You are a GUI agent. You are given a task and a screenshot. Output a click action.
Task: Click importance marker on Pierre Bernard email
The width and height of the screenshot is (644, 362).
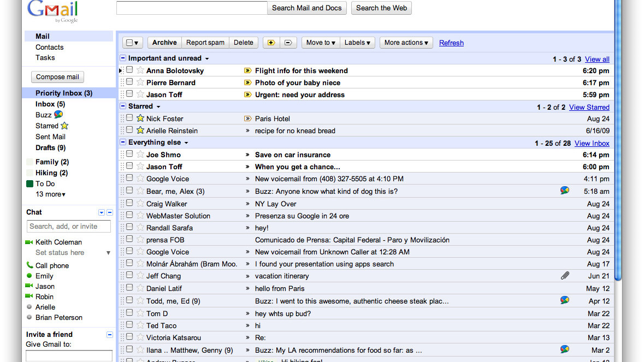coord(247,83)
